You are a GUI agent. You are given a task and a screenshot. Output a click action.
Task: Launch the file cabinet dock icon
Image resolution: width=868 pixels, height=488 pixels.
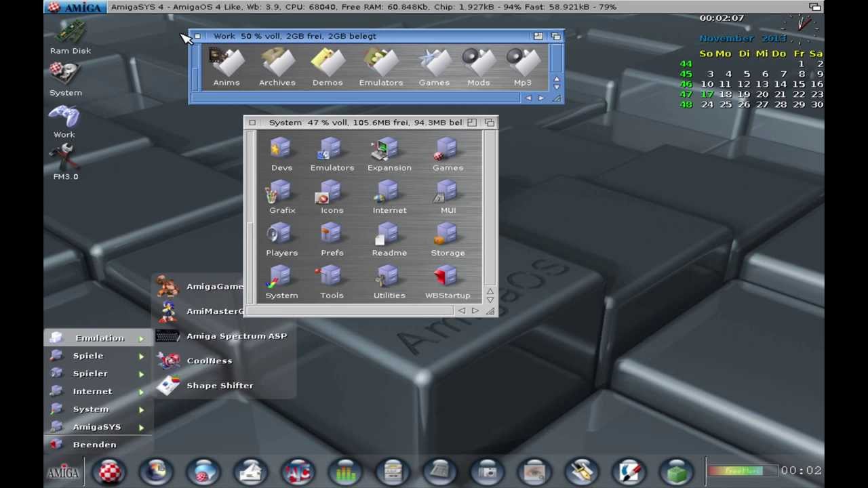[393, 472]
